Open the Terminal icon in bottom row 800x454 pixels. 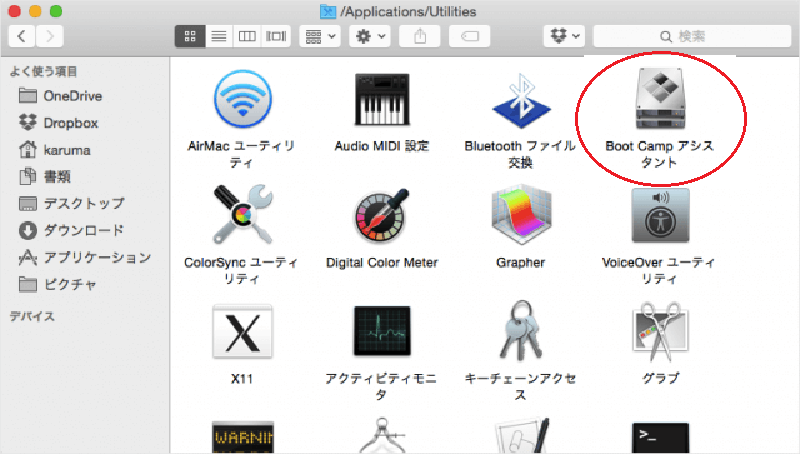[x=660, y=438]
